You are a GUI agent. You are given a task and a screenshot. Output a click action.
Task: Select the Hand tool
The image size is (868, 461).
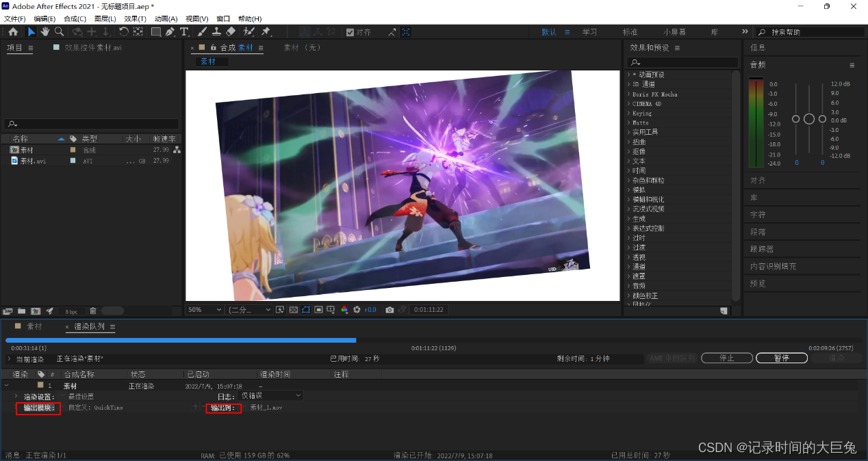pyautogui.click(x=45, y=31)
